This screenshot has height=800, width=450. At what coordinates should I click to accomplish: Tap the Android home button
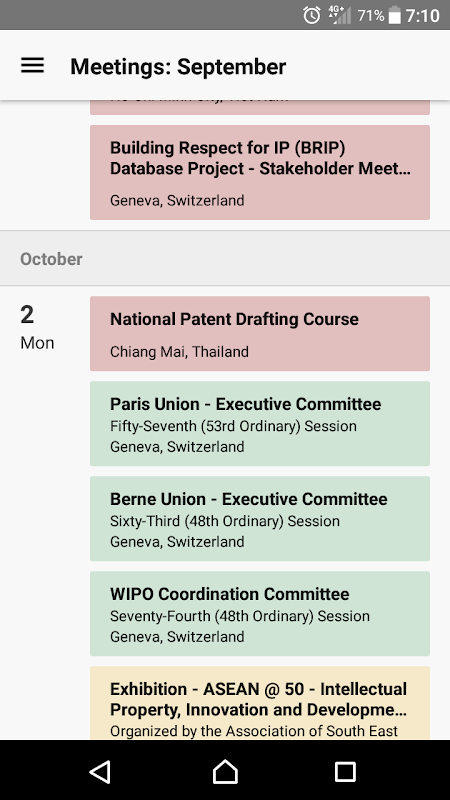[225, 771]
